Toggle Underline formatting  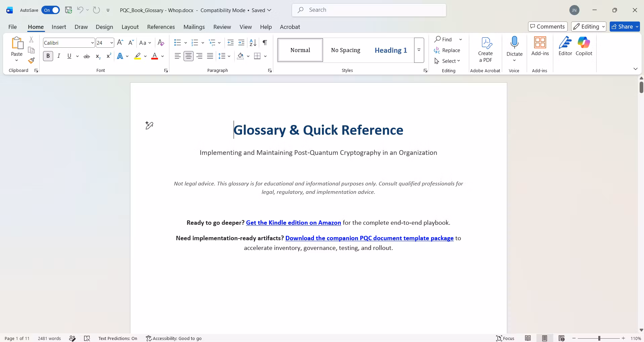(x=69, y=56)
